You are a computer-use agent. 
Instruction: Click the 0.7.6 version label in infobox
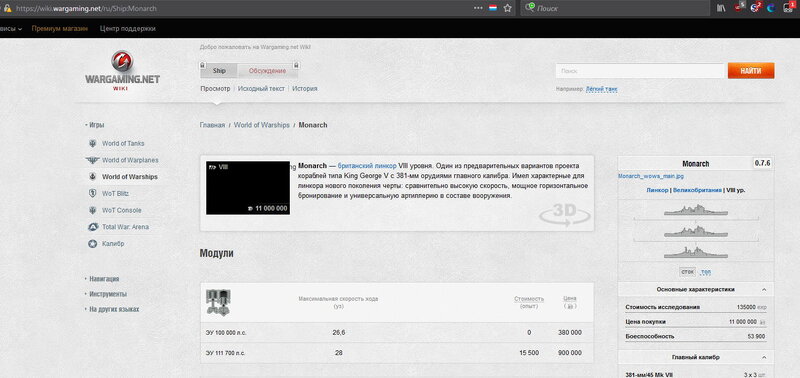click(x=762, y=163)
